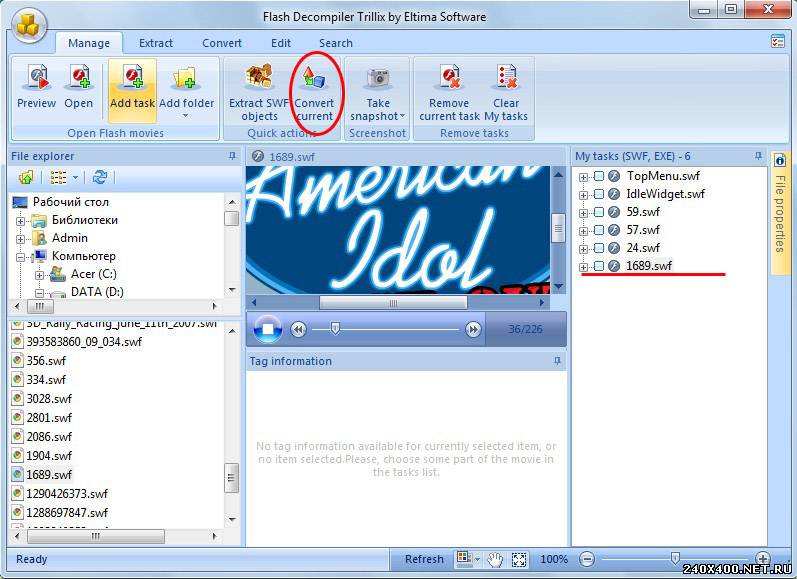
Task: Check the TopMenu.swf task checkbox
Action: [599, 176]
